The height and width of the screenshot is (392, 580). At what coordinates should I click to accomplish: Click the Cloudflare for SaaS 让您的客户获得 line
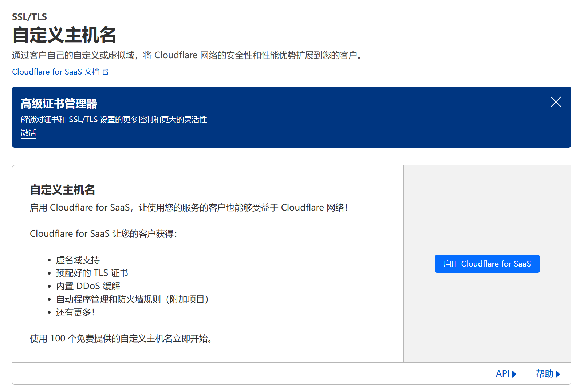point(103,234)
